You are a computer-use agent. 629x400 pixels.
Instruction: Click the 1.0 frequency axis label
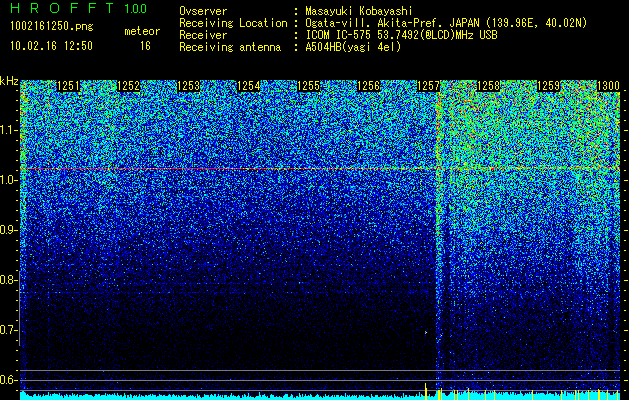pyautogui.click(x=8, y=180)
